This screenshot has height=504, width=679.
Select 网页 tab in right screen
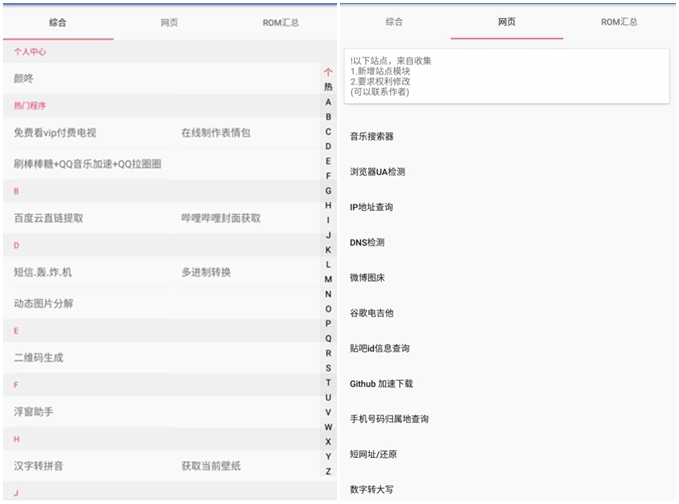507,22
